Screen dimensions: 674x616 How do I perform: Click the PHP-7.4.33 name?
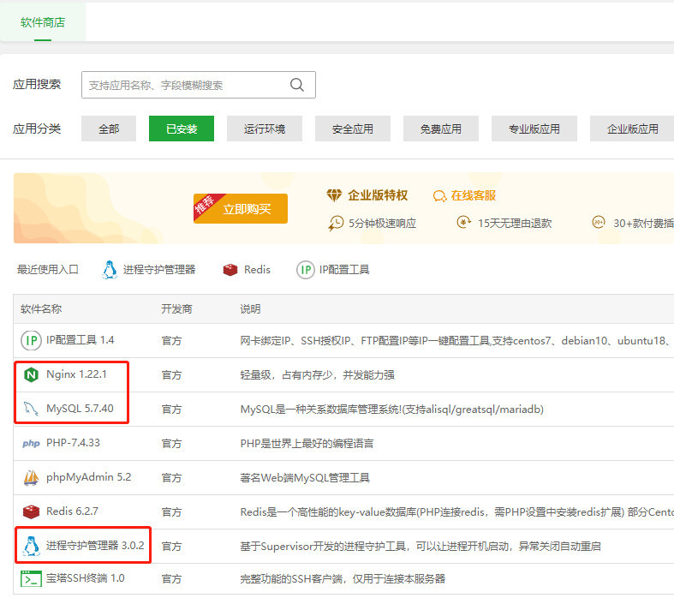coord(73,443)
